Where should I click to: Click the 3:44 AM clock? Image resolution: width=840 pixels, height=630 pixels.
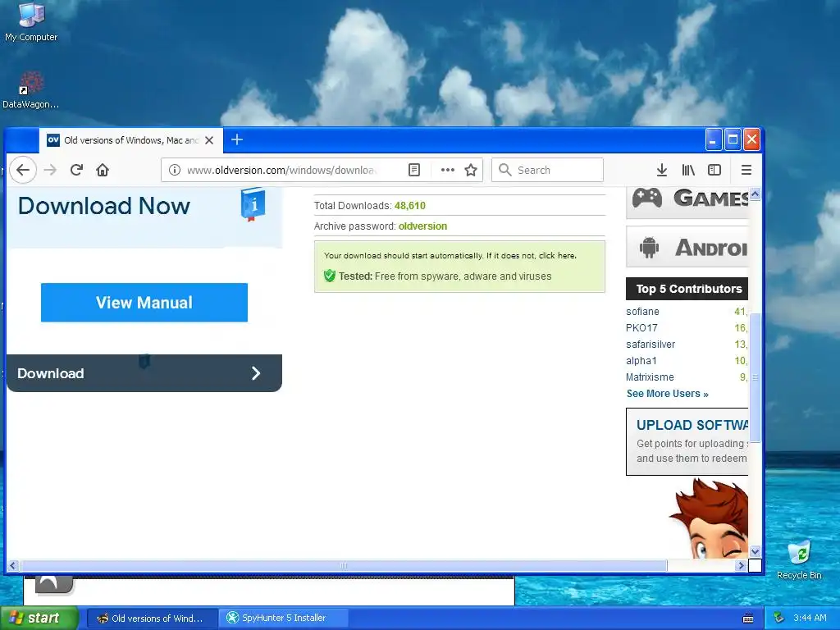[x=810, y=618]
